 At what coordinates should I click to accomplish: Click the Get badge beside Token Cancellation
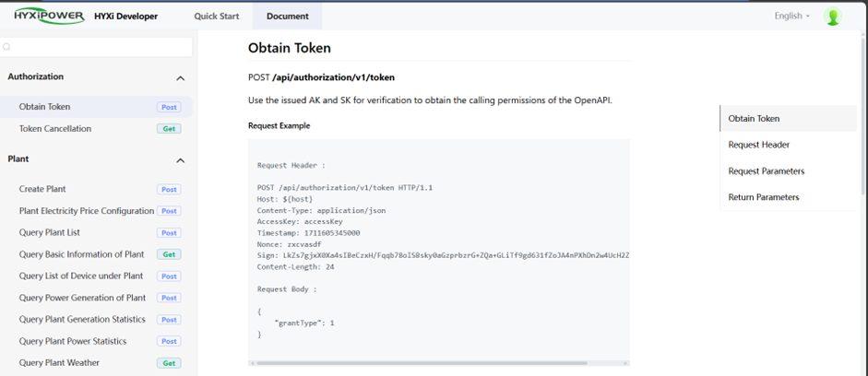[x=168, y=129]
